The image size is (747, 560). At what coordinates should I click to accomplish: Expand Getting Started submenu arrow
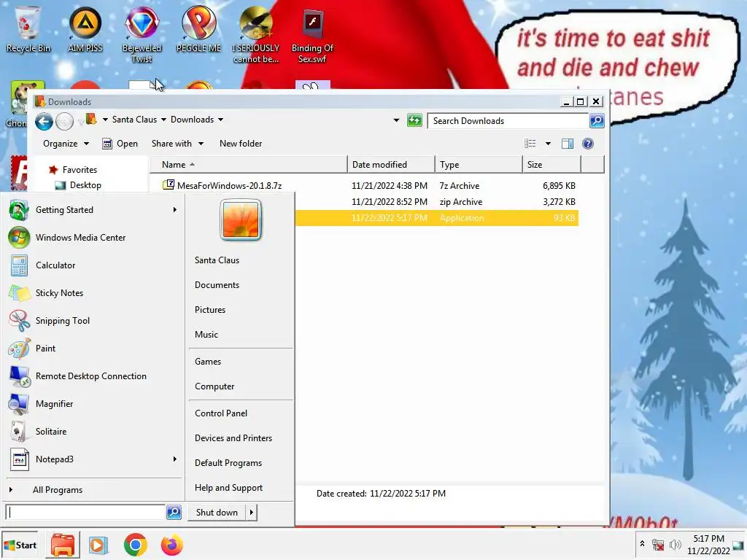pyautogui.click(x=175, y=209)
